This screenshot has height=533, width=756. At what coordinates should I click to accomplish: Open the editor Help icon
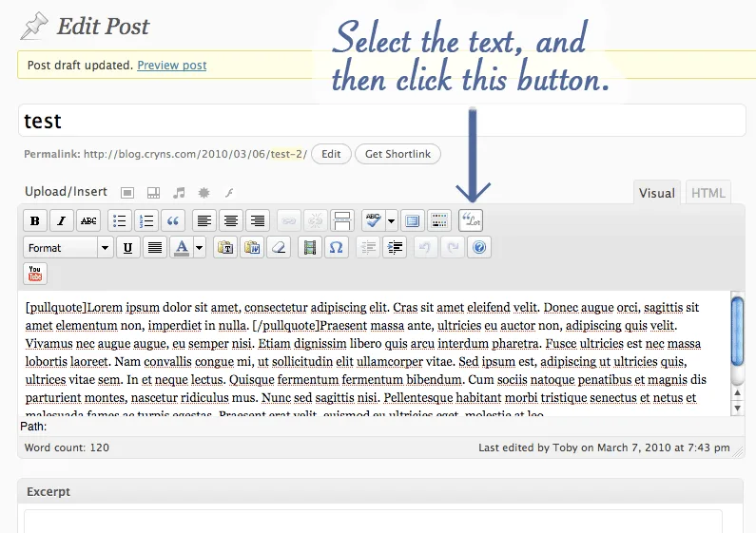click(x=479, y=248)
